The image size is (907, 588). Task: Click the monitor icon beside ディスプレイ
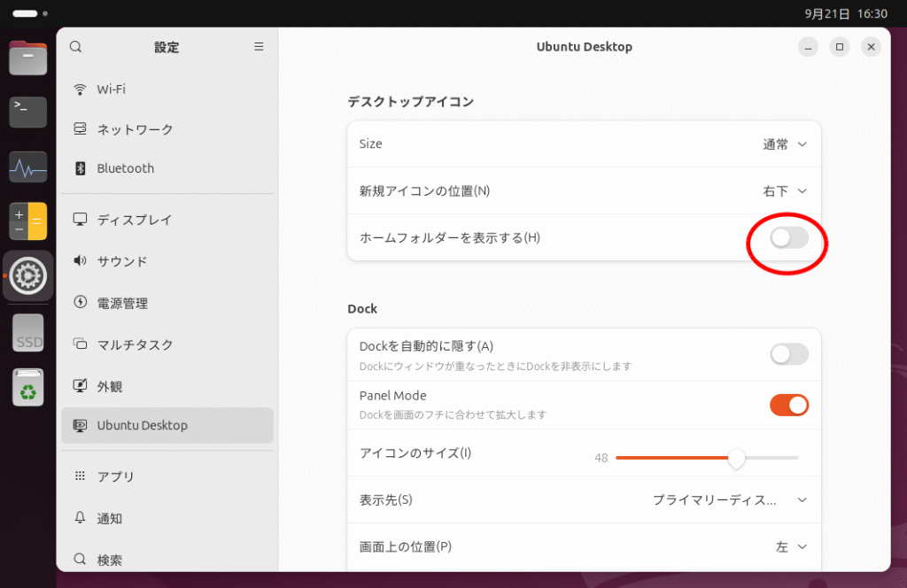click(x=80, y=219)
